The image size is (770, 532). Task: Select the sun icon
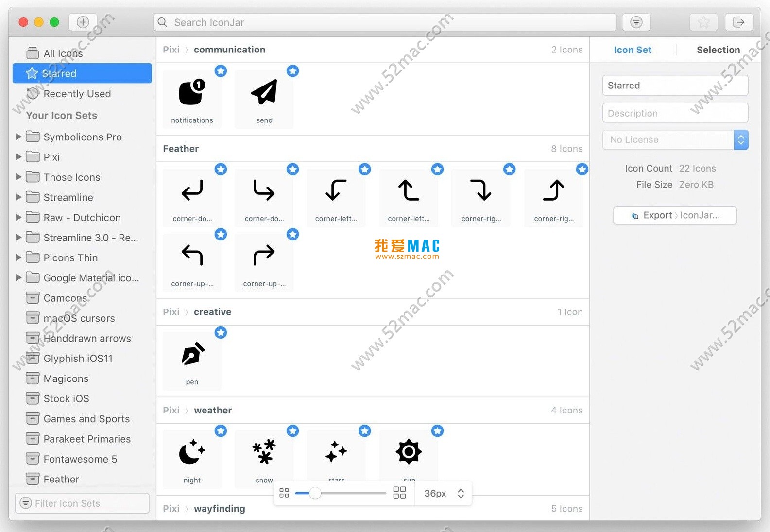point(409,456)
